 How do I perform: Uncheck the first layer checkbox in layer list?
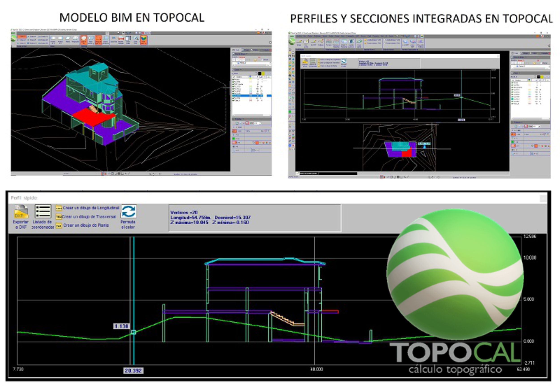coord(233,80)
